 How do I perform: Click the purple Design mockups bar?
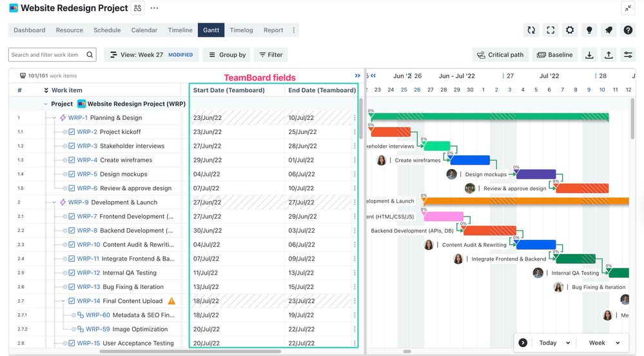pyautogui.click(x=536, y=174)
